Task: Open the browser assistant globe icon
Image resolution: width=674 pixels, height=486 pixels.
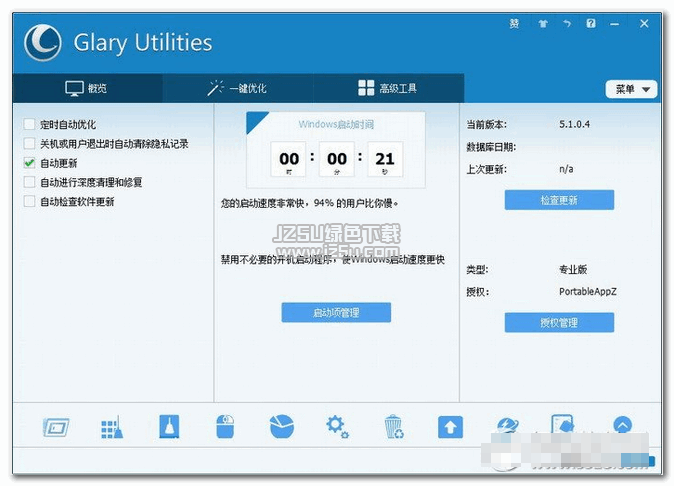Action: point(507,425)
